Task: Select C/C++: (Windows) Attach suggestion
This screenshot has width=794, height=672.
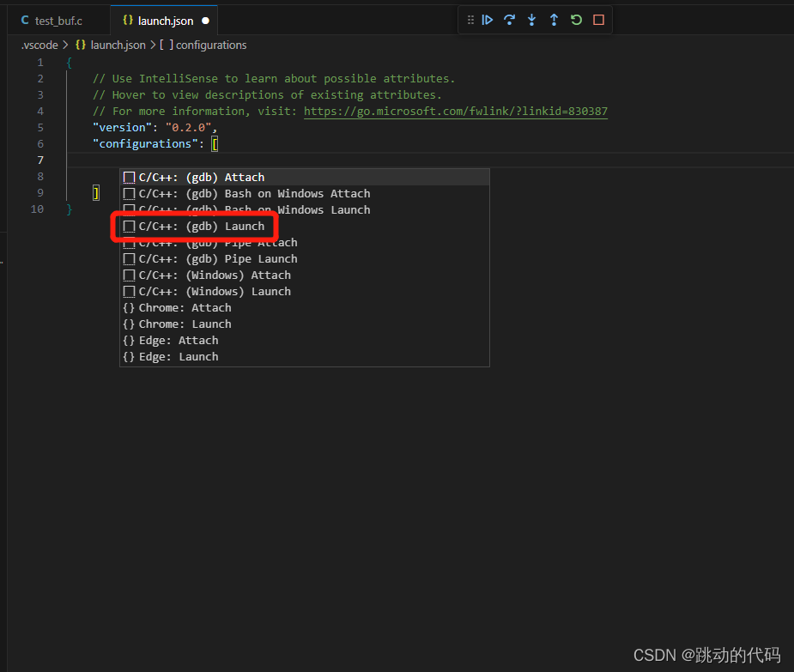Action: [x=305, y=275]
